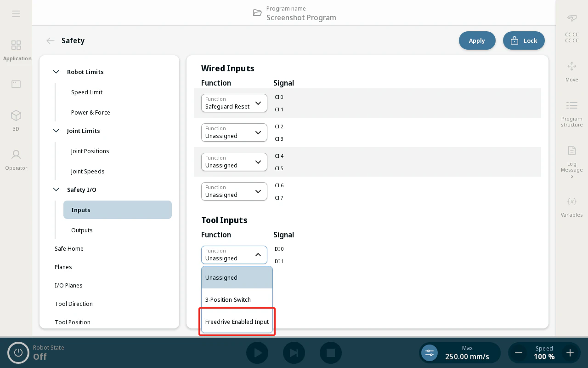Collapse the Joint Limits tree section
The height and width of the screenshot is (368, 588).
[x=56, y=131]
